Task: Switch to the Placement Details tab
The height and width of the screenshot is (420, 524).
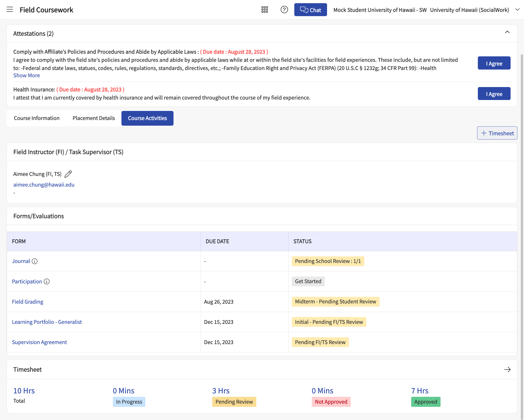Action: (x=93, y=118)
